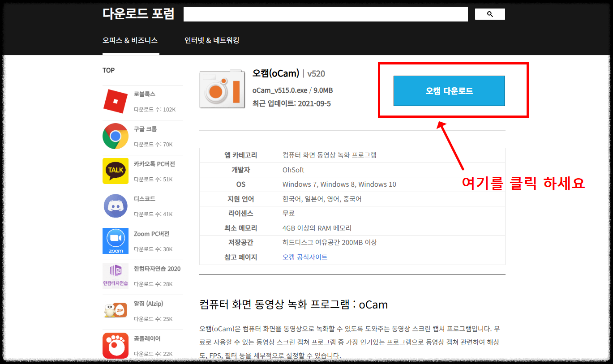The width and height of the screenshot is (613, 364).
Task: Click the 오캠 다운로드 button
Action: [x=449, y=91]
